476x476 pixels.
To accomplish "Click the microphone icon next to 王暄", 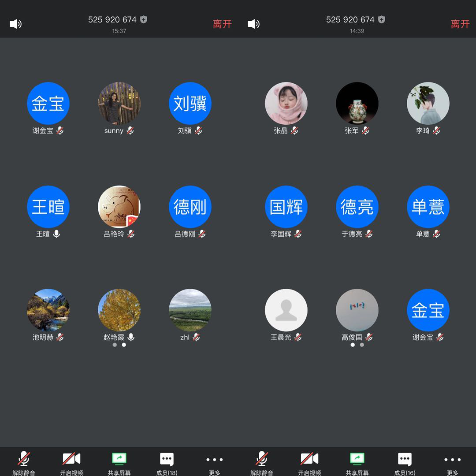I will 56,234.
